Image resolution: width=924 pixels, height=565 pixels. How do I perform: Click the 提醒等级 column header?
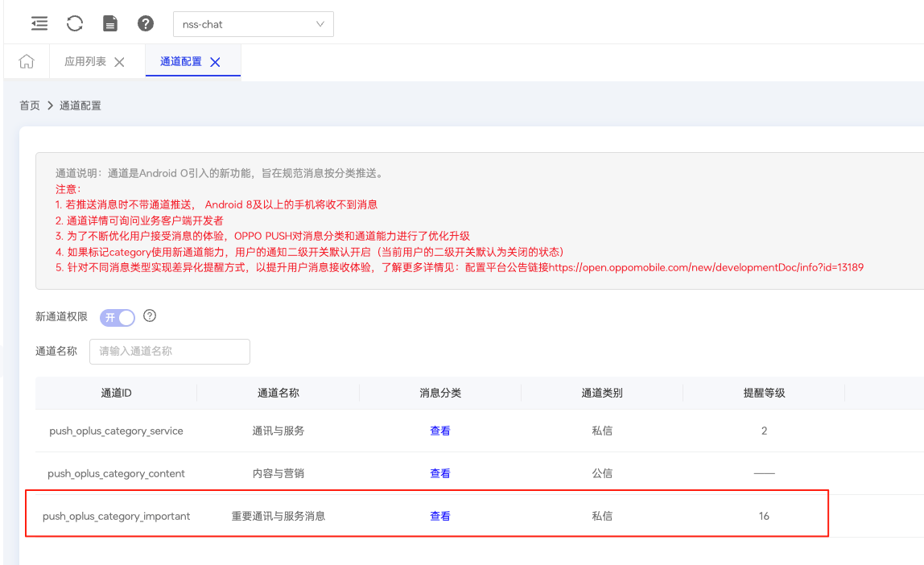(765, 393)
